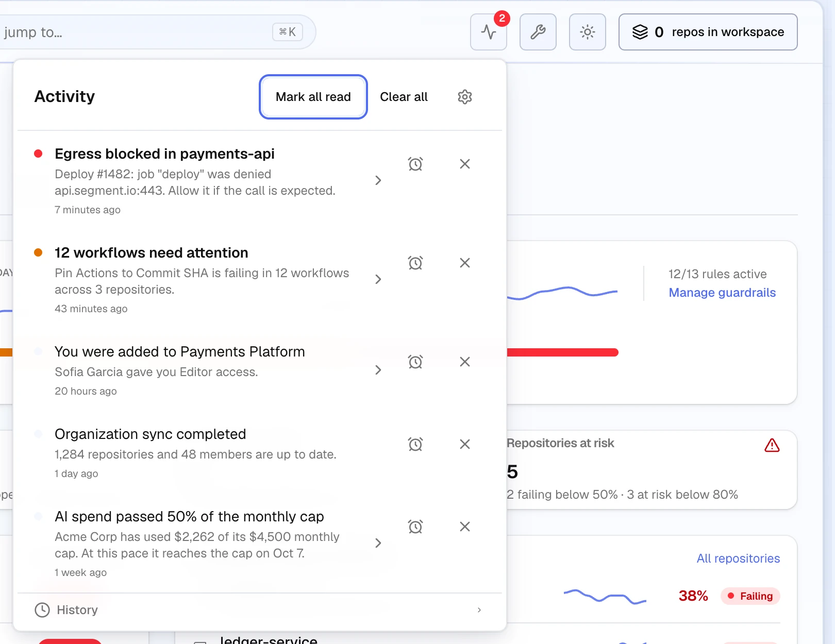Click the Repositories at risk warning triangle
835x644 pixels.
(772, 445)
